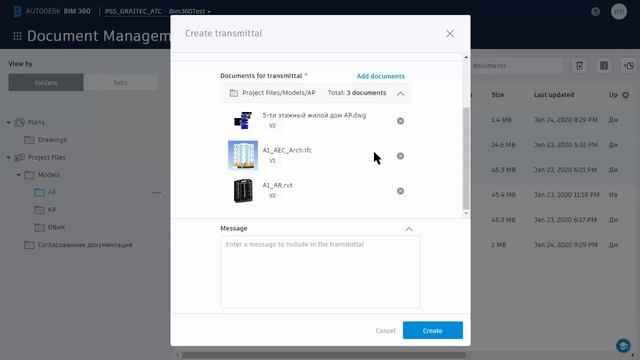Click the horizontal scrollbar at the bottom

[323, 355]
